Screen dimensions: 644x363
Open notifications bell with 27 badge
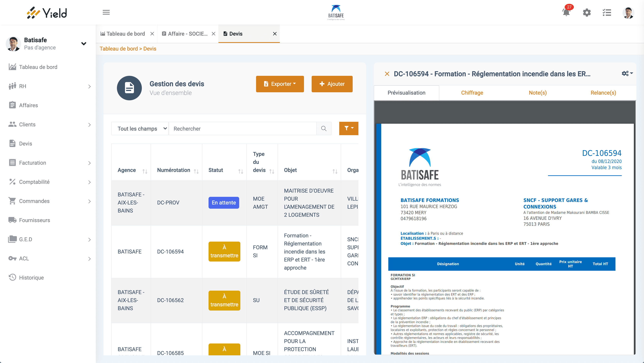pyautogui.click(x=566, y=12)
